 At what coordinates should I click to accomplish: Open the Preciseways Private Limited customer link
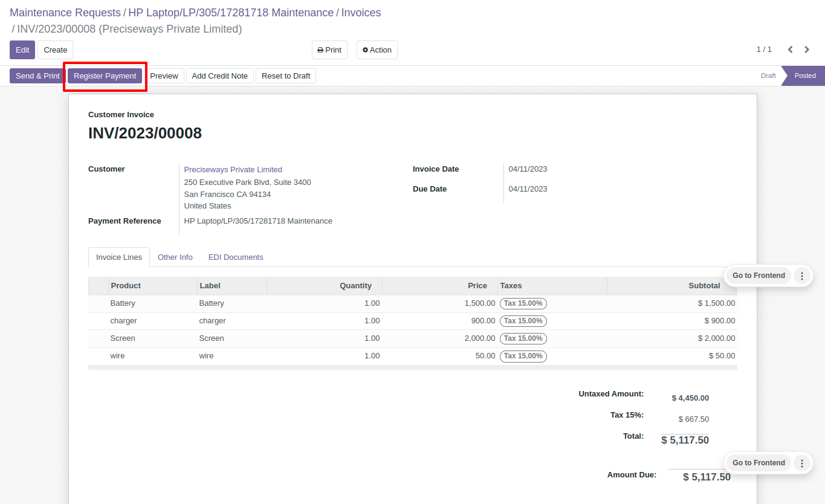(x=233, y=170)
